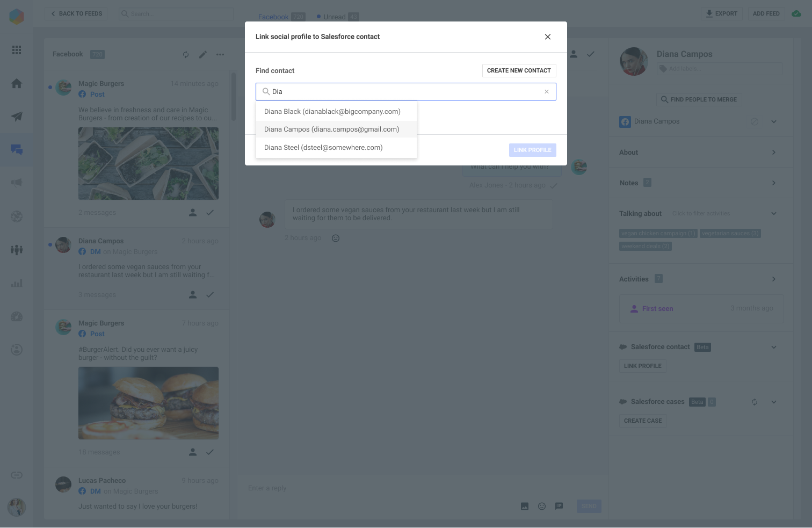This screenshot has width=812, height=528.
Task: Click the Find contact search input
Action: click(x=406, y=92)
